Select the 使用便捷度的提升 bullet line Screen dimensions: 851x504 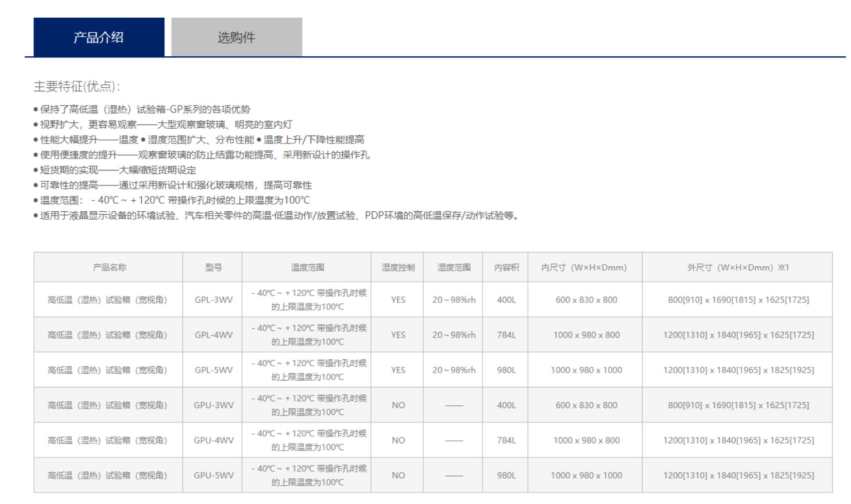(x=202, y=155)
